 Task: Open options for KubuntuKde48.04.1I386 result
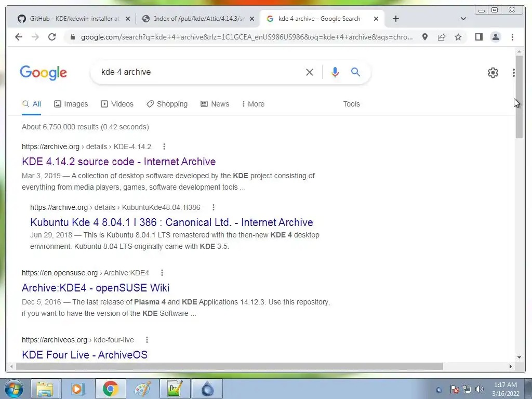(213, 207)
